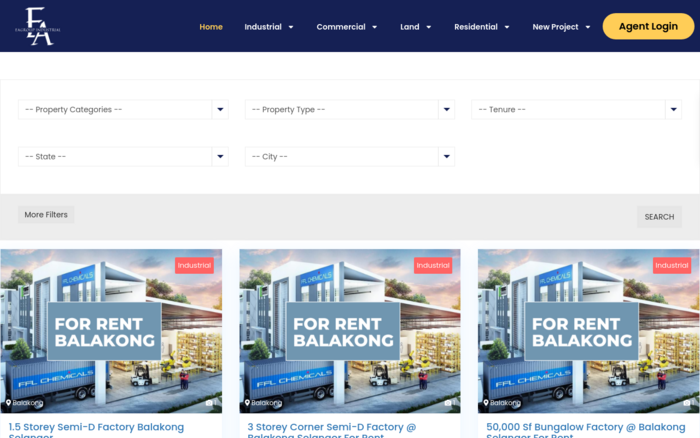Open the Industrial menu
Viewport: 700px width, 438px height.
263,27
